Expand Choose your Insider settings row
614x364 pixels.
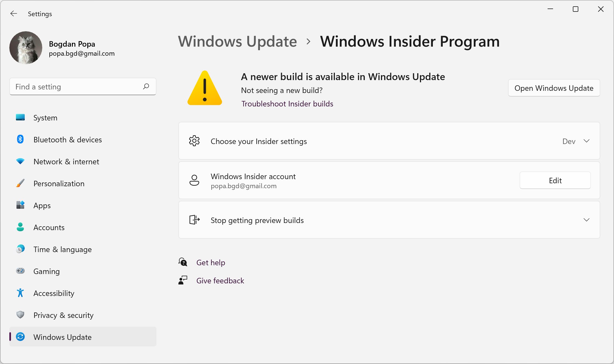tap(259, 141)
